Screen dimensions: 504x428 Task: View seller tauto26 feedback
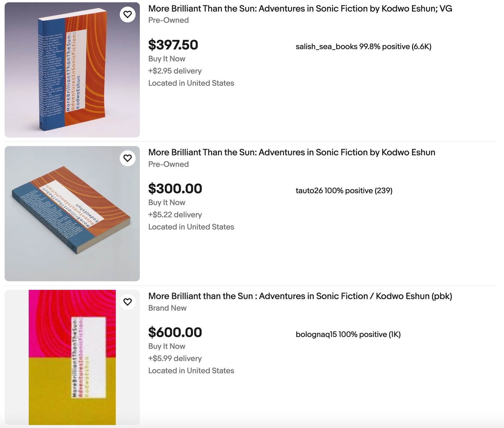(344, 191)
